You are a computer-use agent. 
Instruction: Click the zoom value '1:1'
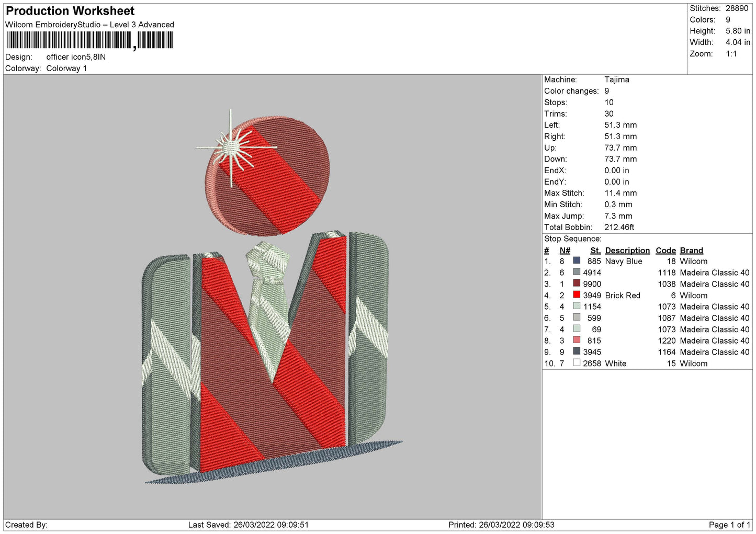[731, 54]
